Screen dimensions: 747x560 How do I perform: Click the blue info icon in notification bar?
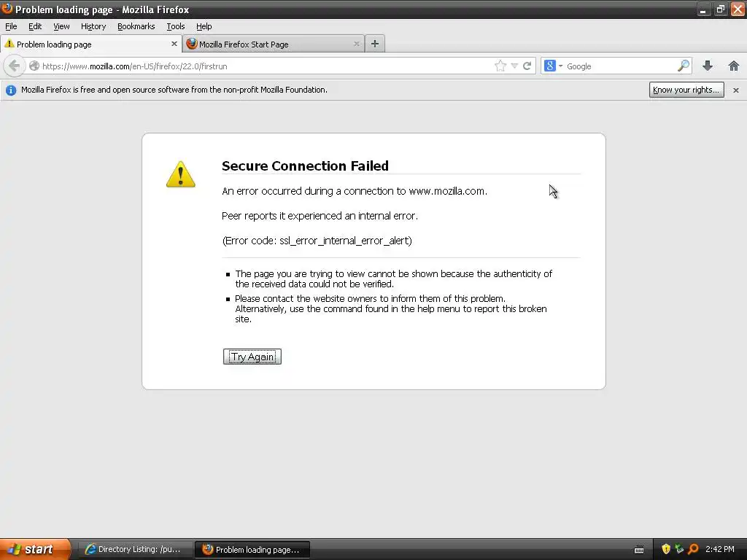click(x=10, y=90)
